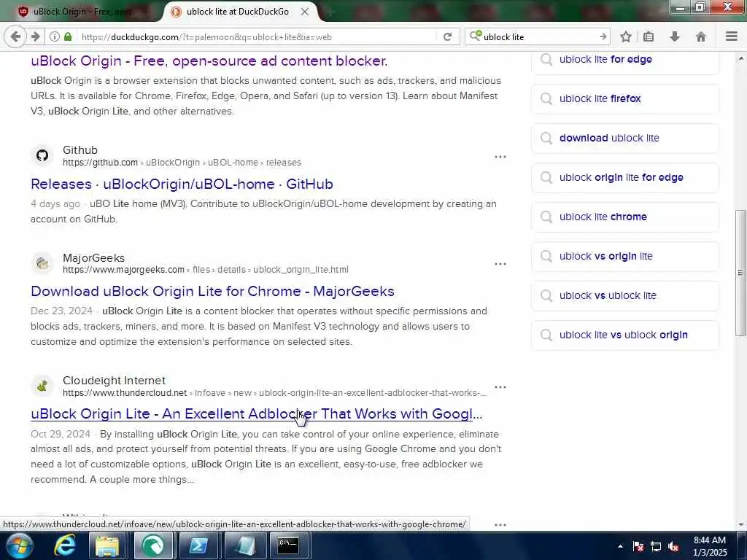This screenshot has height=560, width=747.
Task: Search suggestion ublock lite for edge
Action: (x=625, y=60)
